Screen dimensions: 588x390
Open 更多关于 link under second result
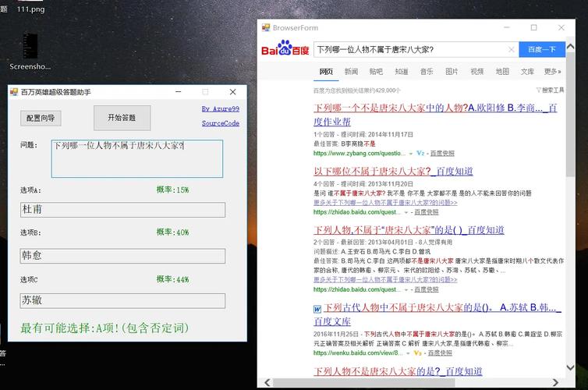(385, 203)
